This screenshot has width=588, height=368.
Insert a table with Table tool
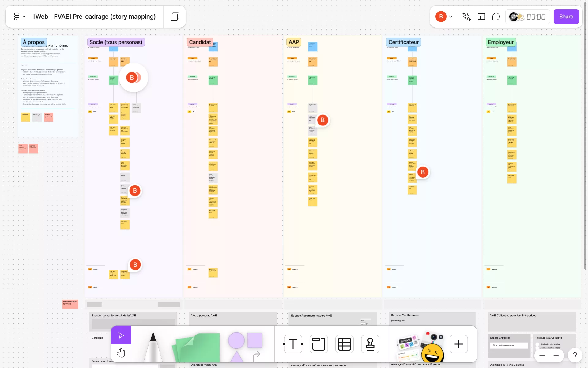344,344
